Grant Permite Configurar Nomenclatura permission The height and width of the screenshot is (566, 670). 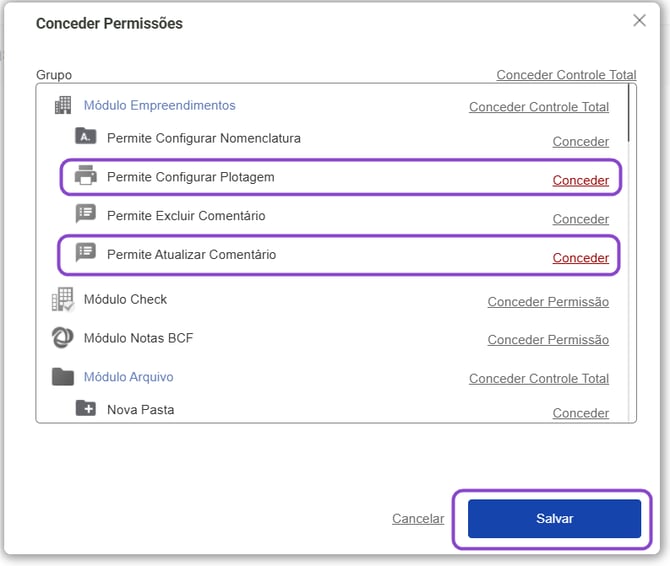580,142
